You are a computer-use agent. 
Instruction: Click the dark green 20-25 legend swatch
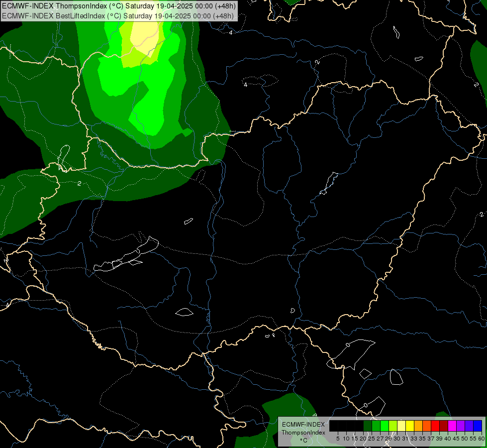pos(368,426)
